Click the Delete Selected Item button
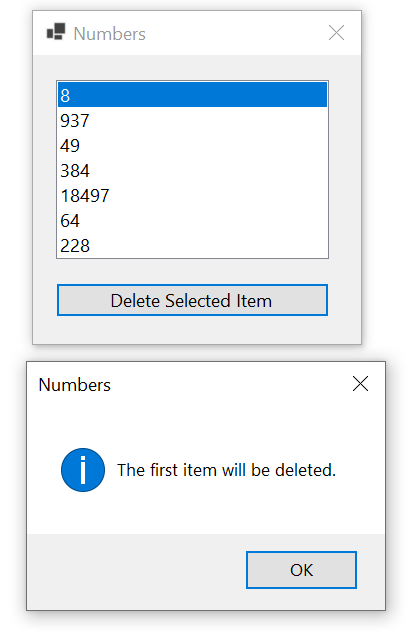This screenshot has height=640, width=408. point(192,300)
